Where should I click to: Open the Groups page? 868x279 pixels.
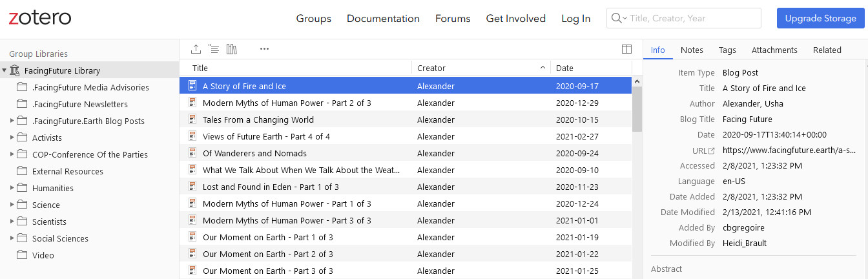pos(313,18)
